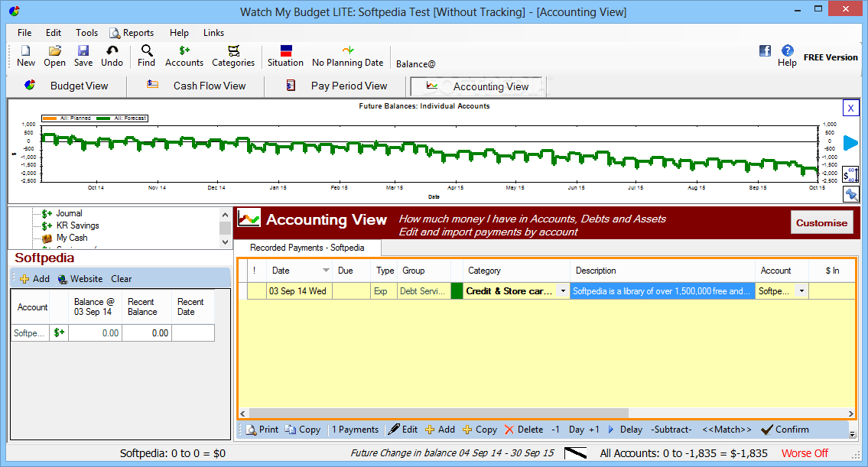
Task: Switch to Pay Period View
Action: (x=336, y=86)
